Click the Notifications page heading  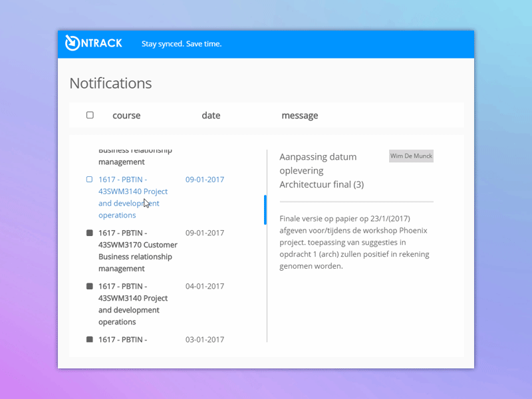click(x=110, y=83)
